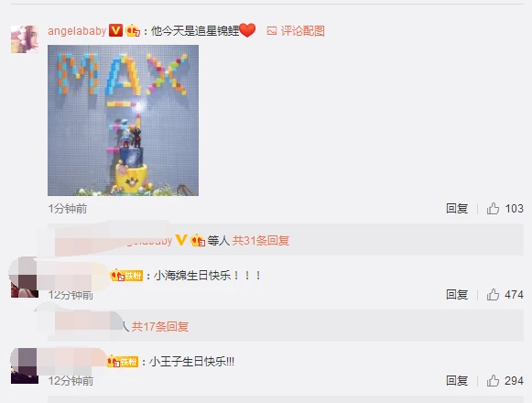This screenshot has width=532, height=403.
Task: Click the orange V verified badge beside angelababy
Action: click(115, 30)
